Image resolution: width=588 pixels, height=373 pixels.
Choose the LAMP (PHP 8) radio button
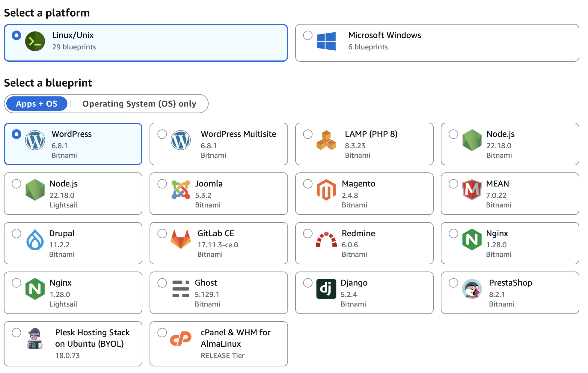pyautogui.click(x=307, y=134)
